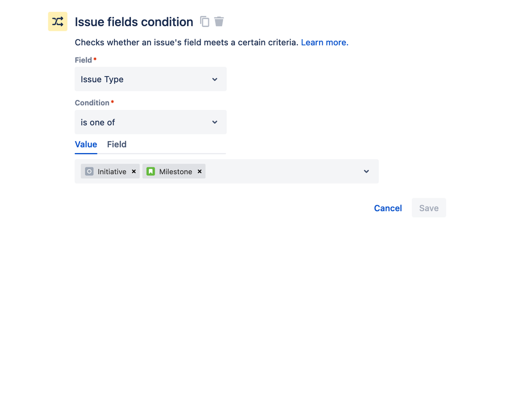
Task: Cancel editing the condition
Action: (x=388, y=208)
